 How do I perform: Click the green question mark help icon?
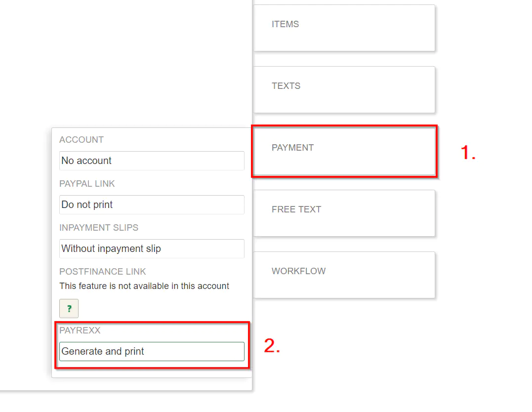pyautogui.click(x=69, y=308)
